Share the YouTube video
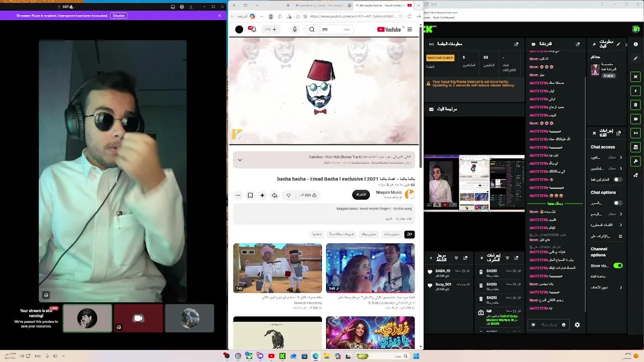This screenshot has height=362, width=644. pyautogui.click(x=274, y=195)
